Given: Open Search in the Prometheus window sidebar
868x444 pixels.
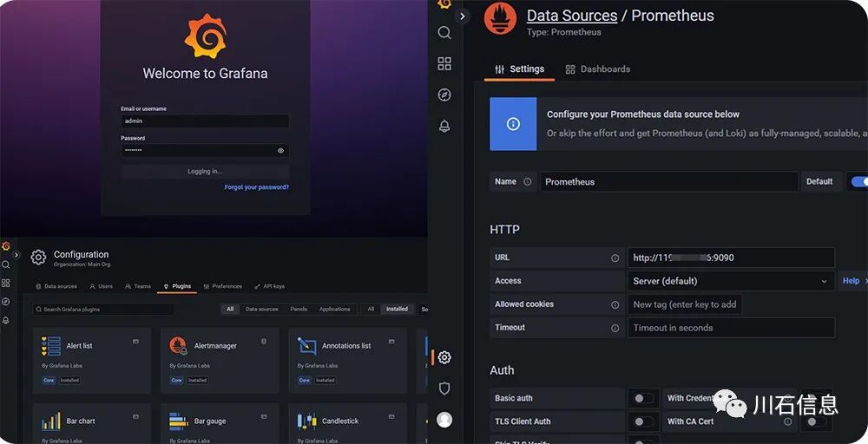Looking at the screenshot, I should (444, 33).
